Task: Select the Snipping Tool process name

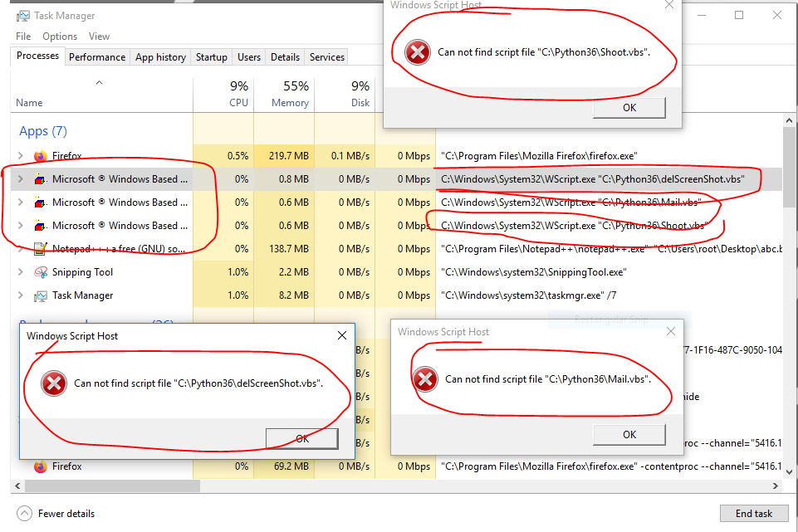Action: (82, 272)
